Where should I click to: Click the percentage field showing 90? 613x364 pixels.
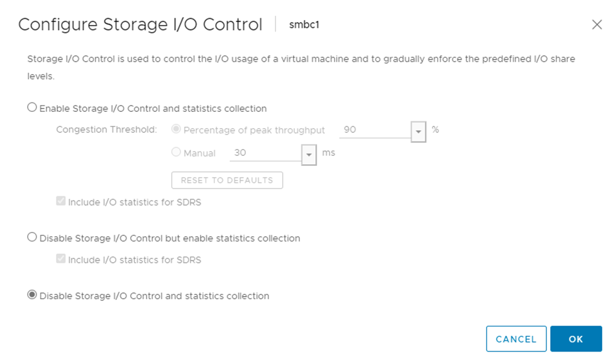coord(375,130)
